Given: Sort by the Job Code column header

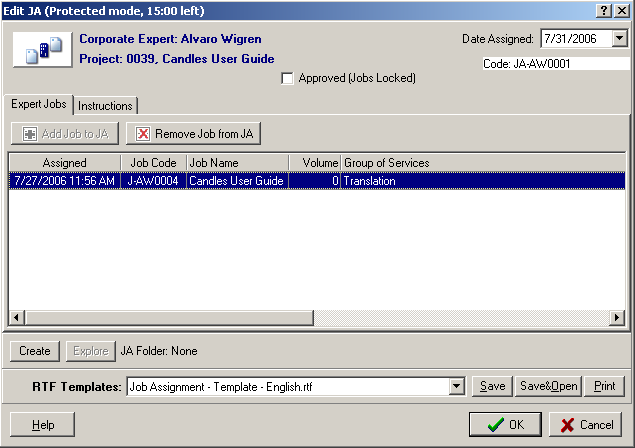Looking at the screenshot, I should point(152,162).
